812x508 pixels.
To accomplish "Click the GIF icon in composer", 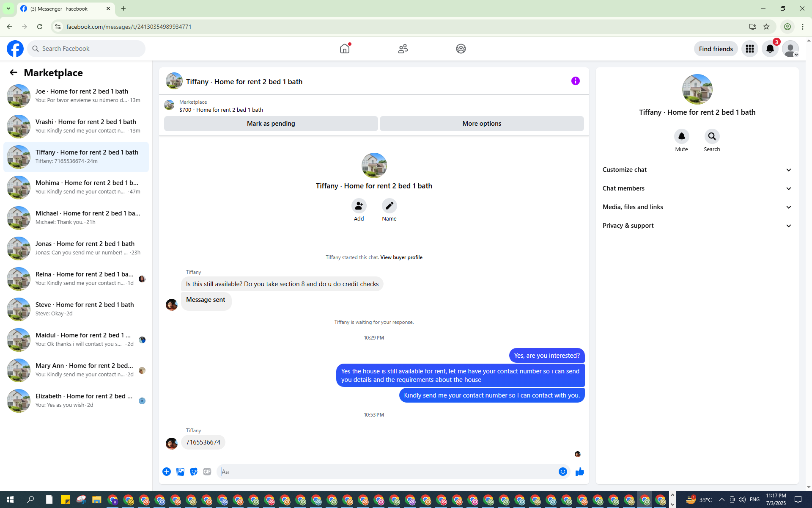I will click(207, 472).
